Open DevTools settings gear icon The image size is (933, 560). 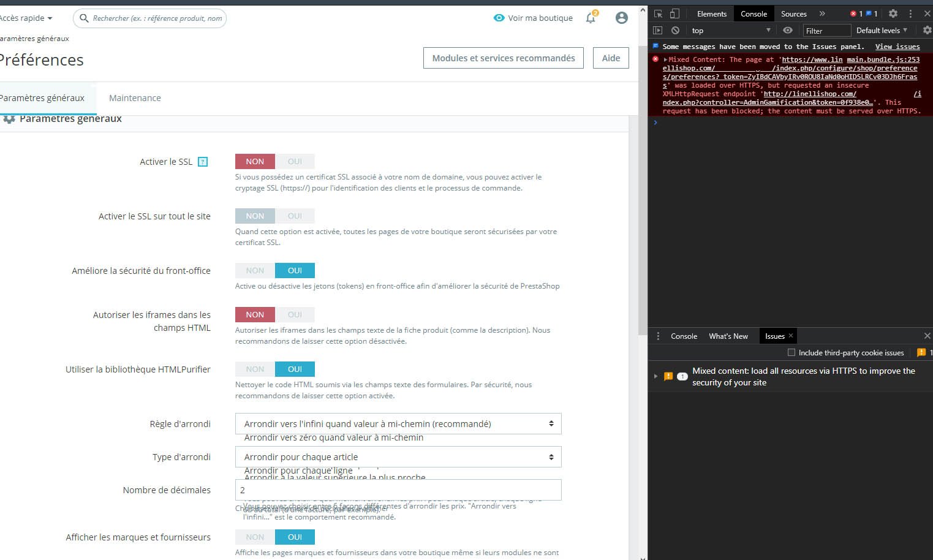893,13
